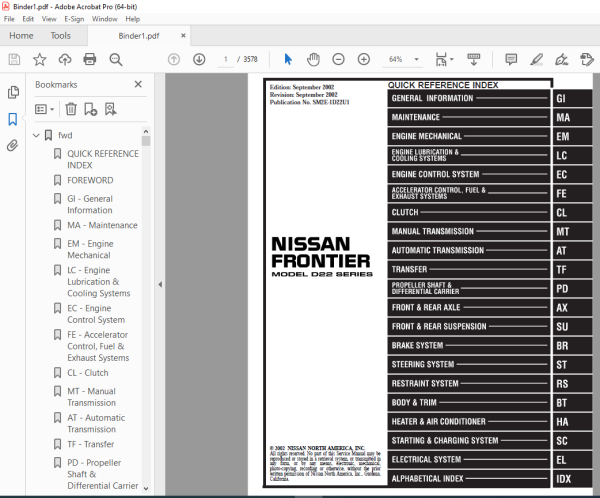Zoom in with plus icon
The width and height of the screenshot is (600, 498).
pos(364,59)
